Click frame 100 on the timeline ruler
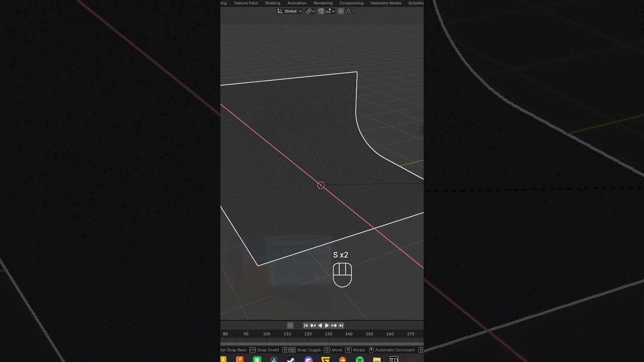Screen dimensions: 644x362 tap(267, 334)
